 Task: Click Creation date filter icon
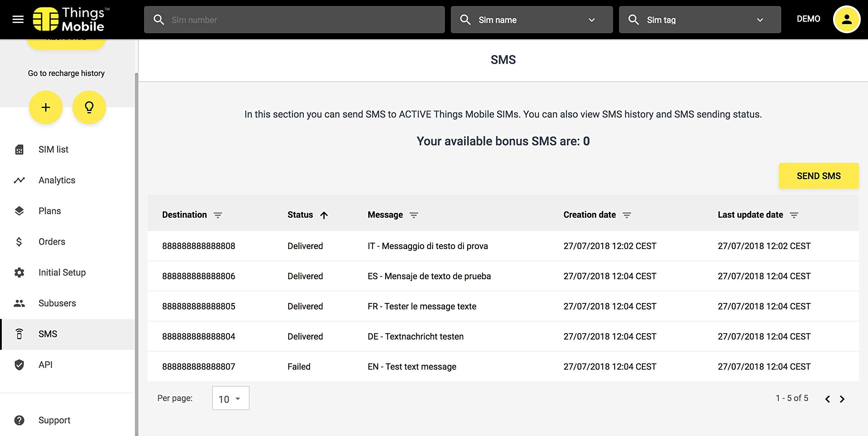point(627,215)
